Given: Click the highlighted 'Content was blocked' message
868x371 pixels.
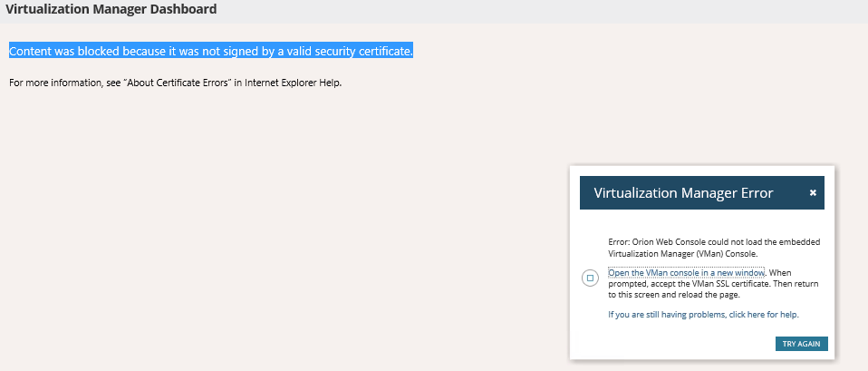Looking at the screenshot, I should click(211, 52).
